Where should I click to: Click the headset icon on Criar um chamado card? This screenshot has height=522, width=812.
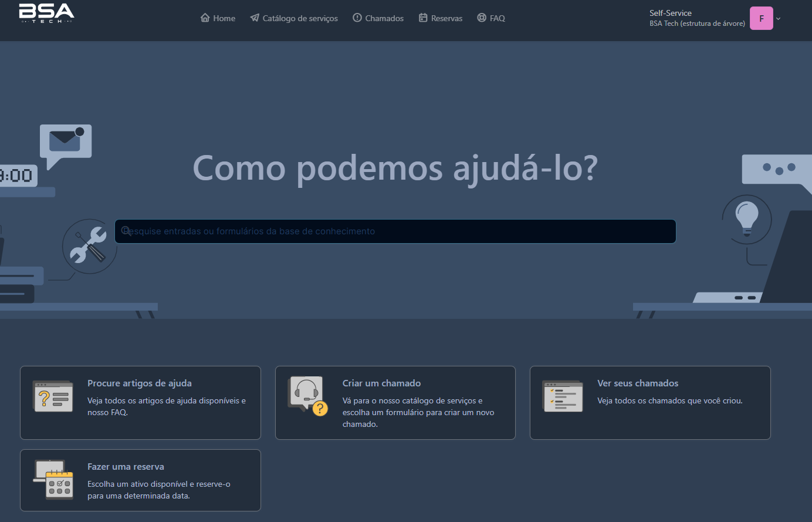tap(307, 393)
